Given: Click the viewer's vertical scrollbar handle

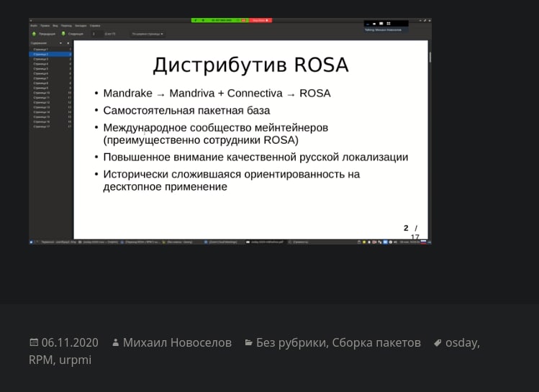Looking at the screenshot, I should click(430, 57).
